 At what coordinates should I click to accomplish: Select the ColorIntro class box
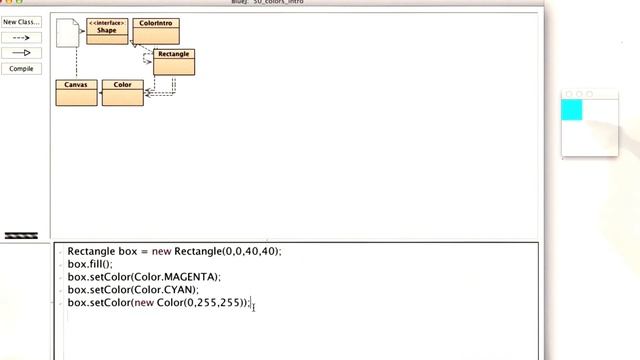pos(156,31)
